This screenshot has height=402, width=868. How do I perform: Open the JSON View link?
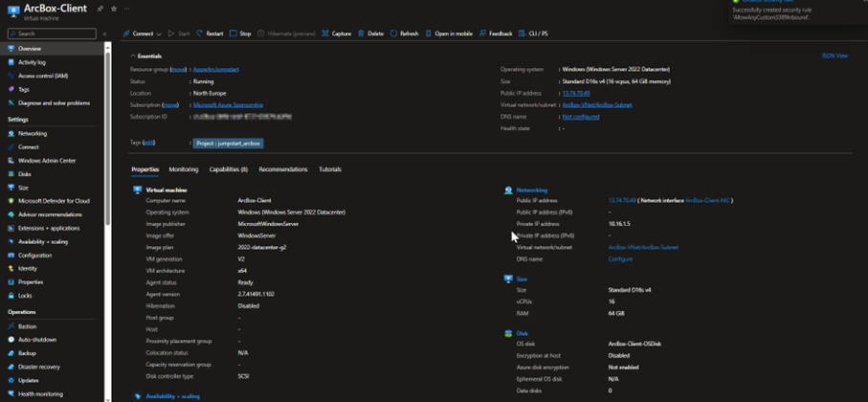coord(834,56)
